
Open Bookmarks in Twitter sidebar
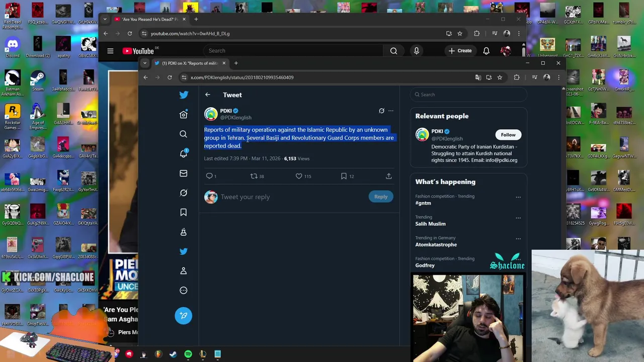coord(184,212)
